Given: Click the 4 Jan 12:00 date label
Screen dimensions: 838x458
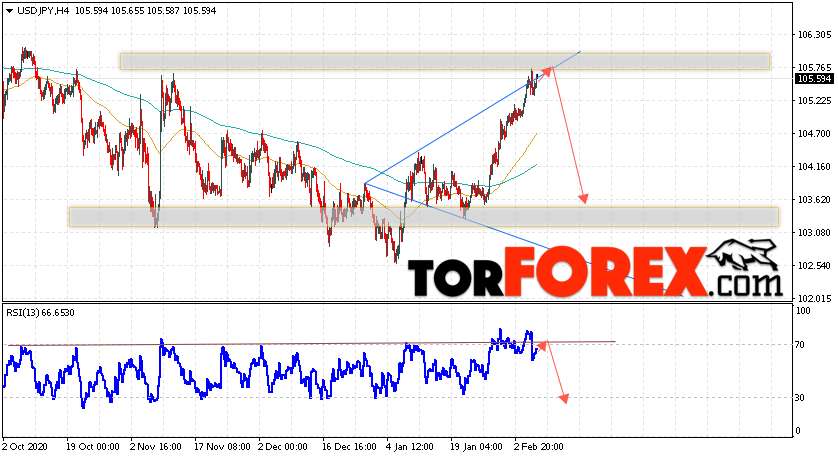Looking at the screenshot, I should point(409,447).
